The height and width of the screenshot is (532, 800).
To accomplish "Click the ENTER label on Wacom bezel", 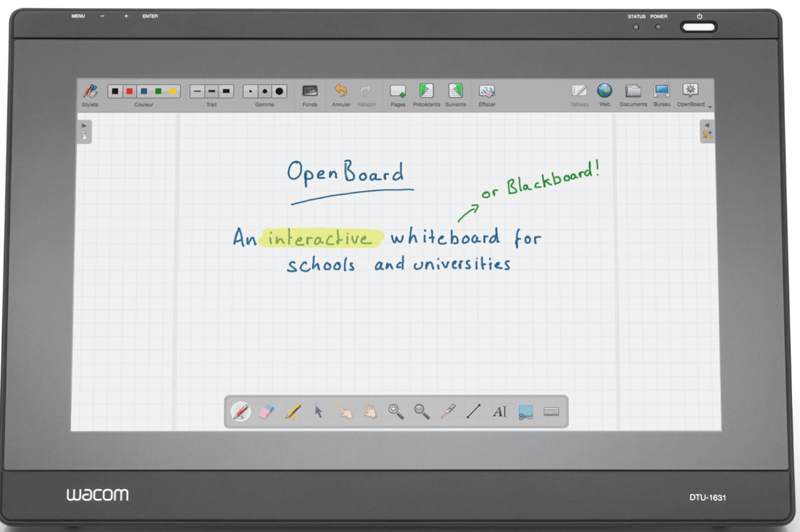I will click(x=150, y=16).
